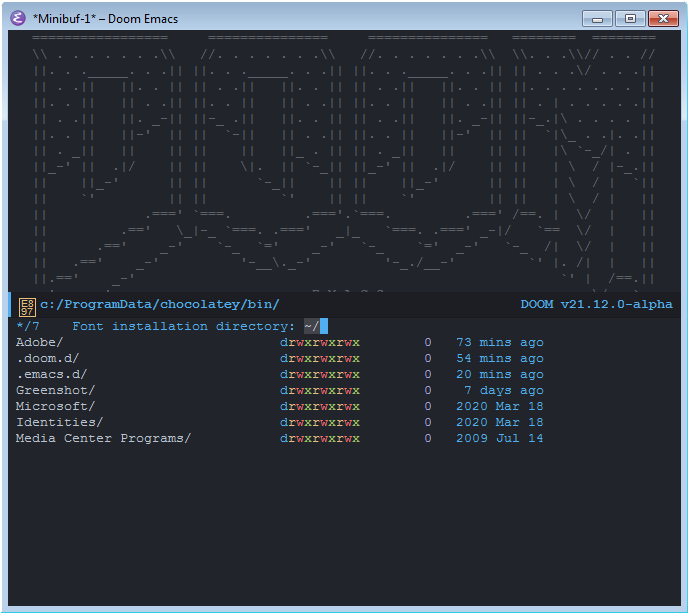
Task: Maximize the Doom Emacs window
Action: click(630, 18)
